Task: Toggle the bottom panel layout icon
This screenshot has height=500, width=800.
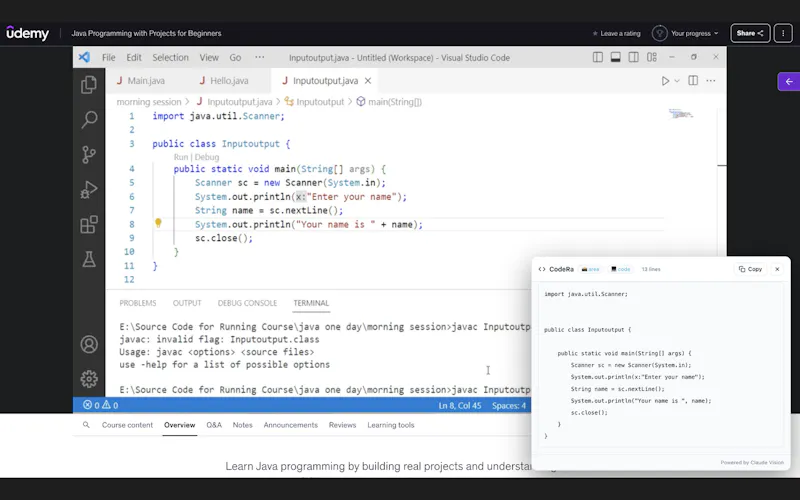Action: pyautogui.click(x=616, y=57)
